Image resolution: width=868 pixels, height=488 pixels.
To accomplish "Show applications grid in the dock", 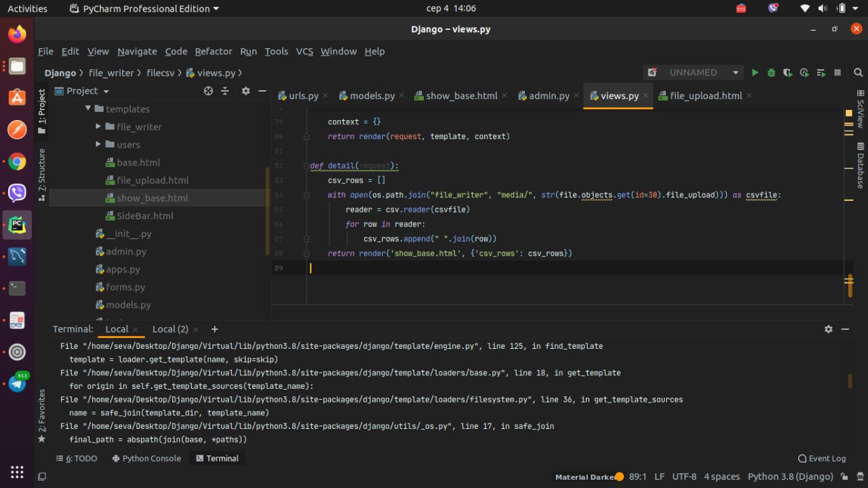I will [17, 472].
